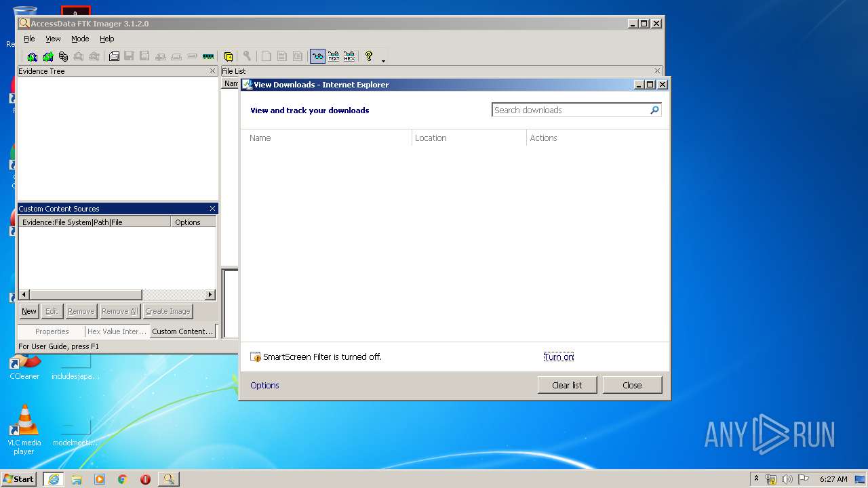Select the Custom Content tab

point(182,331)
